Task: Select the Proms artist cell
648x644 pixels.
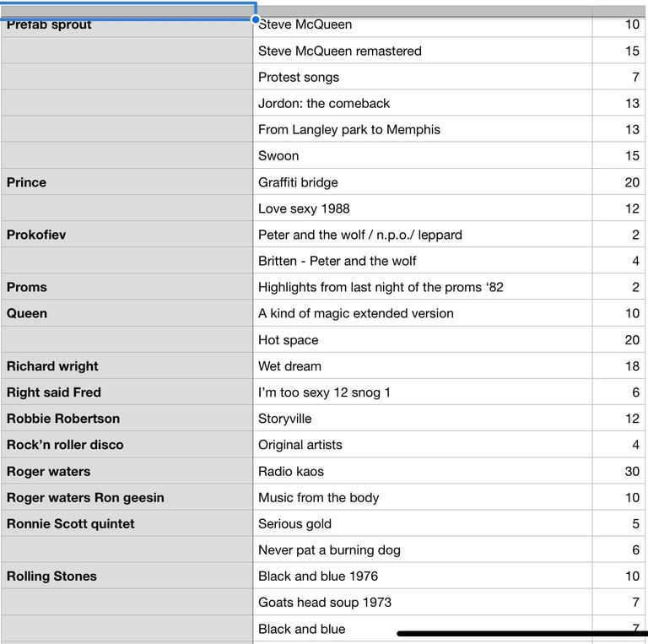Action: tap(127, 287)
